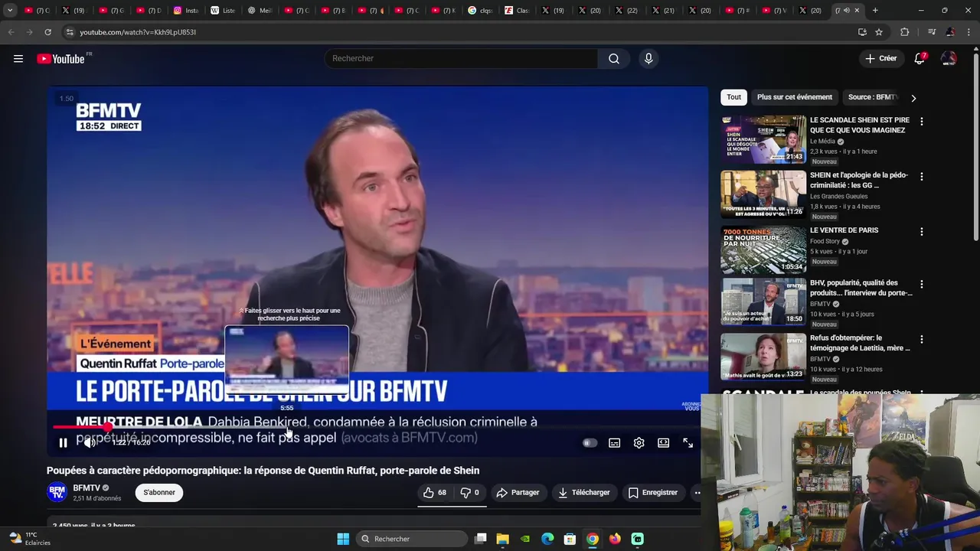Image resolution: width=980 pixels, height=551 pixels.
Task: Open the tab search dropdown arrow
Action: (10, 11)
